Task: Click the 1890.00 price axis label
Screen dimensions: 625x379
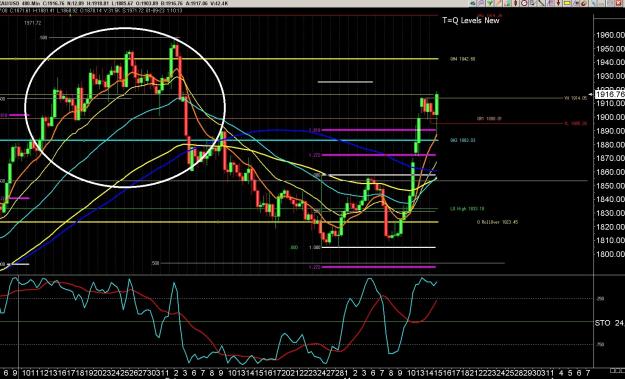Action: [610, 131]
